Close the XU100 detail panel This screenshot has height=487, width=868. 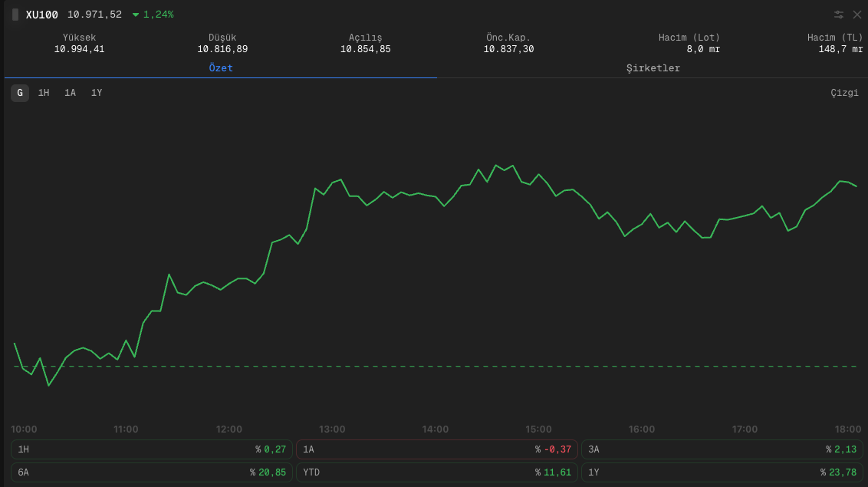(x=856, y=14)
